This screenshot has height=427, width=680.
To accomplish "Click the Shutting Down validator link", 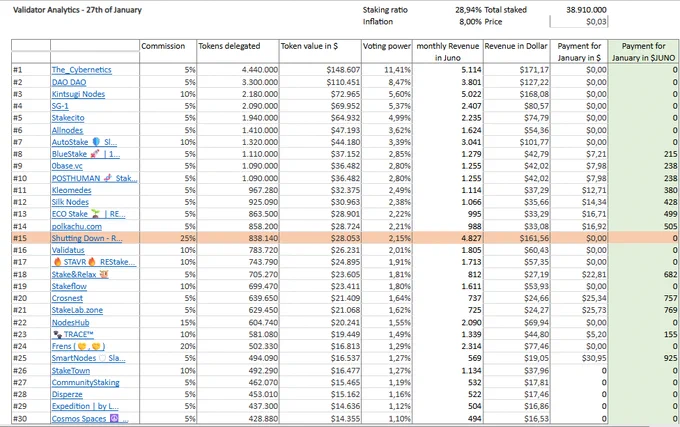I will click(87, 238).
